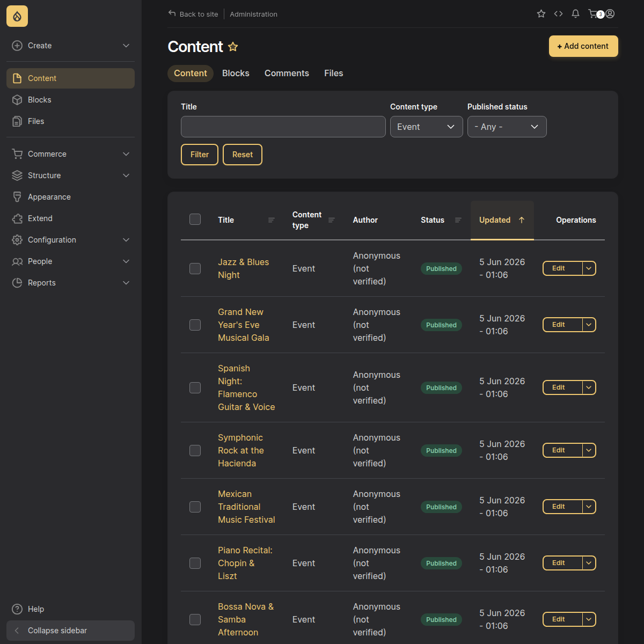Click the Filter button
The image size is (644, 644).
pyautogui.click(x=200, y=155)
